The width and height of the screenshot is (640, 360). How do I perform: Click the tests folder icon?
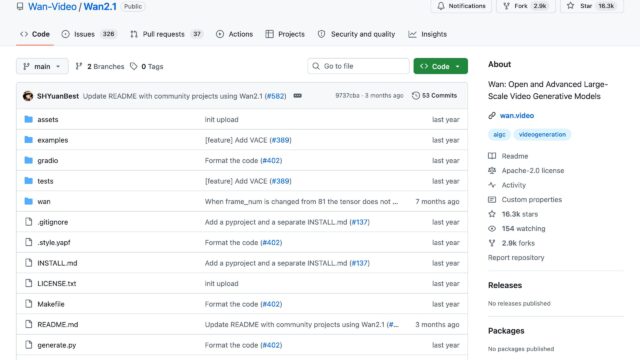tap(29, 180)
